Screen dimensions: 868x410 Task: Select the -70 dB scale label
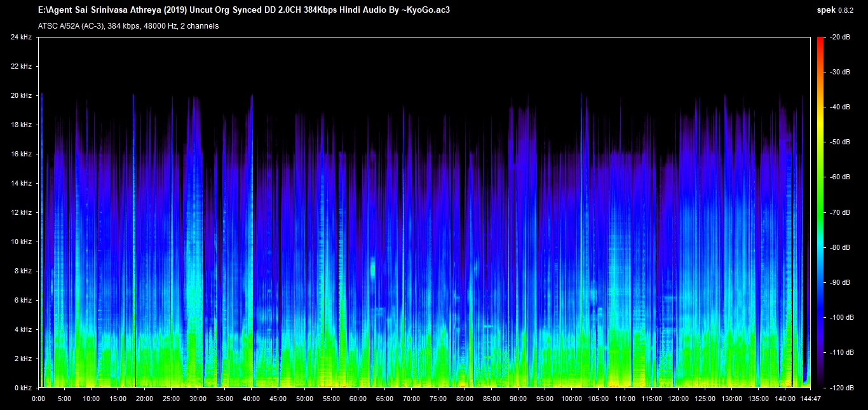pyautogui.click(x=839, y=212)
